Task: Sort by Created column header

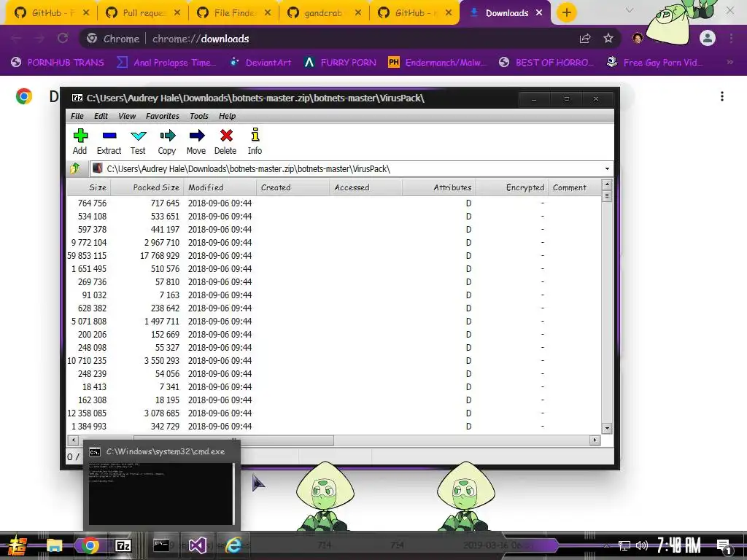Action: [293, 187]
